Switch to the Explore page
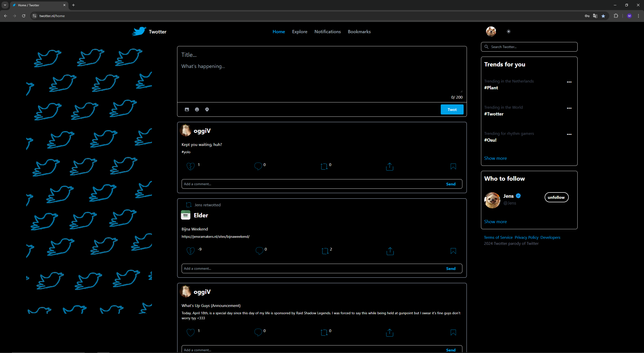 pos(299,31)
